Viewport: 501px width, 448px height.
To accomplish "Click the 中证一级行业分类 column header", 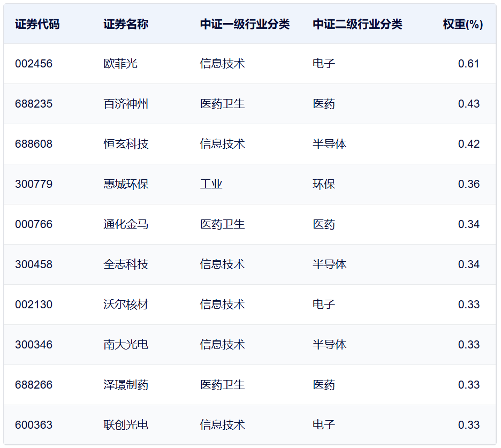I will (x=245, y=24).
